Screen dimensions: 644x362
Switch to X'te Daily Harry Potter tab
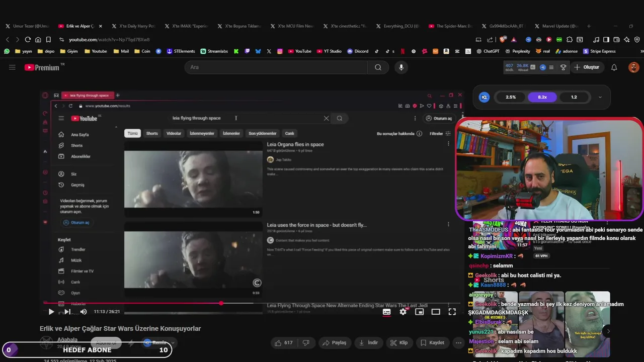[x=134, y=26]
